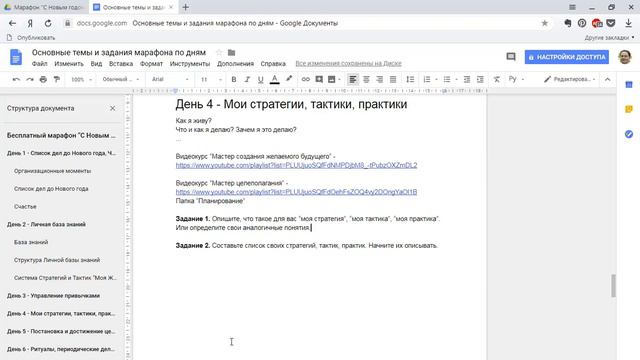Increase the paragraph indent

480,79
